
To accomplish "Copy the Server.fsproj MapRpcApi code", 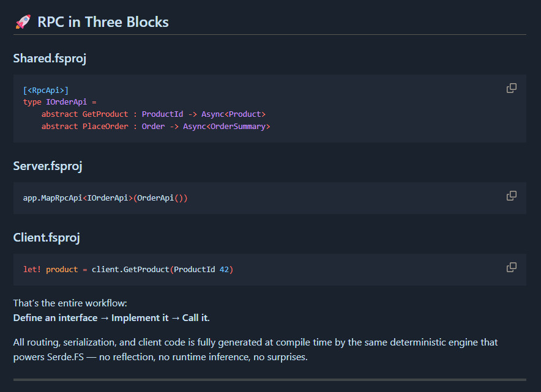I will [x=511, y=196].
